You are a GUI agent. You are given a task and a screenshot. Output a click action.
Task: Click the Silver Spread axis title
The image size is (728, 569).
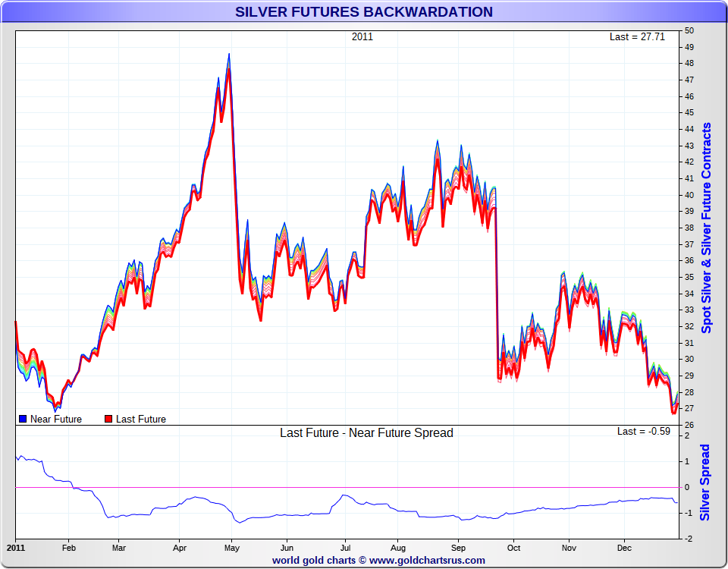(x=705, y=483)
